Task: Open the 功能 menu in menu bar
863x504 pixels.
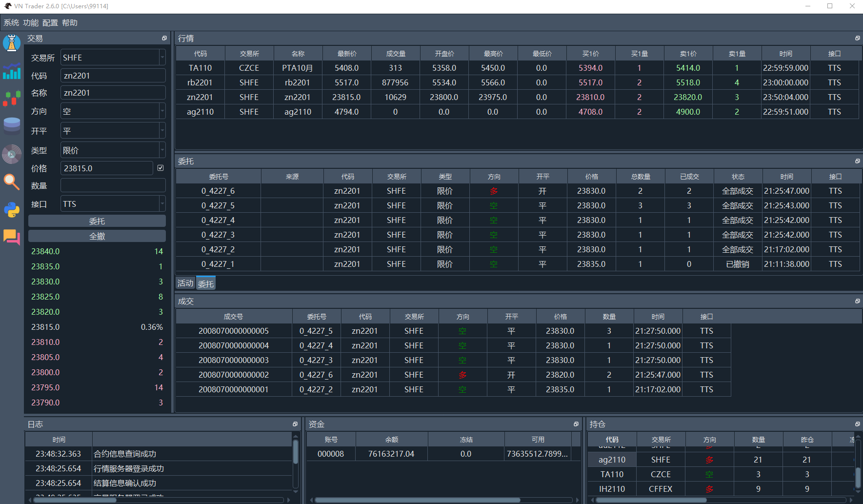Action: [30, 23]
